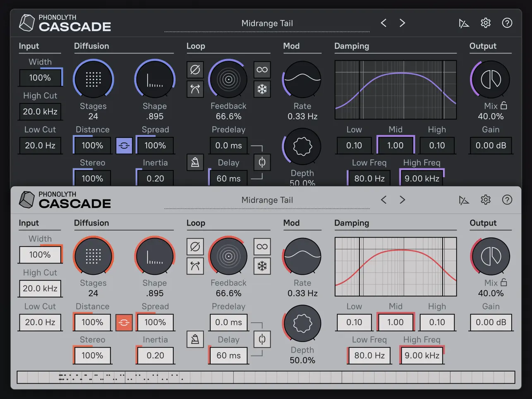The height and width of the screenshot is (399, 532).
Task: Click Mix lock icon in dark Output section
Action: click(x=504, y=106)
